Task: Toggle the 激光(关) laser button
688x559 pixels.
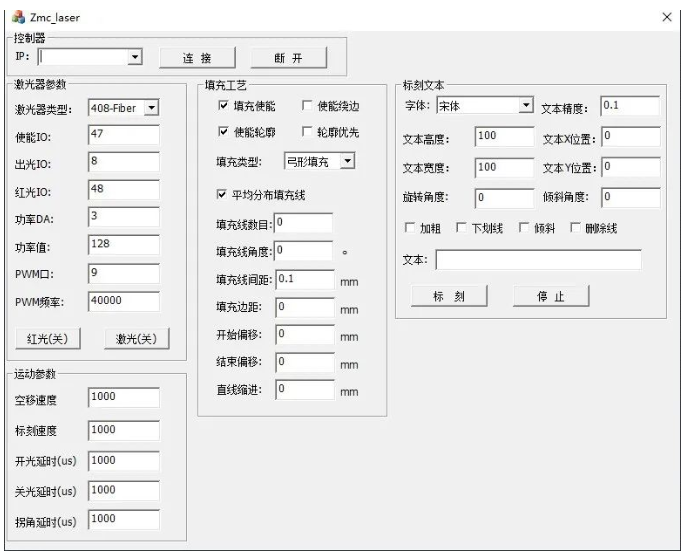Action: [136, 339]
